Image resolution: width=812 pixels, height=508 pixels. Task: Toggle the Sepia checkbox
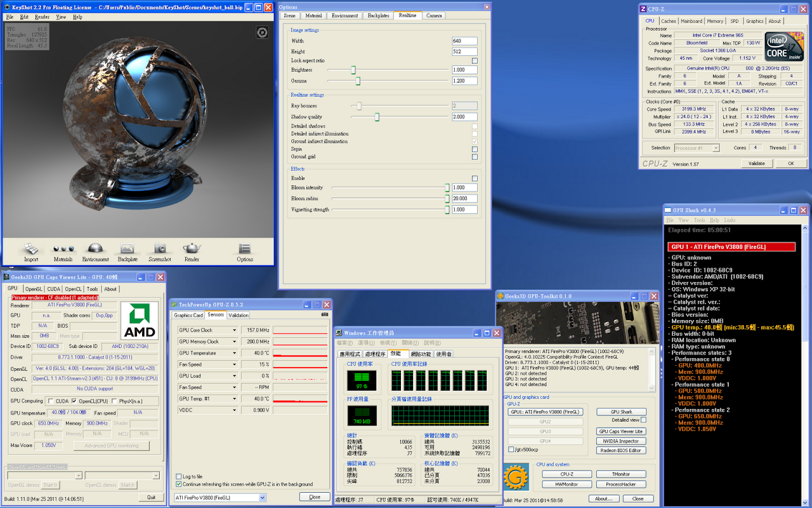tap(475, 149)
